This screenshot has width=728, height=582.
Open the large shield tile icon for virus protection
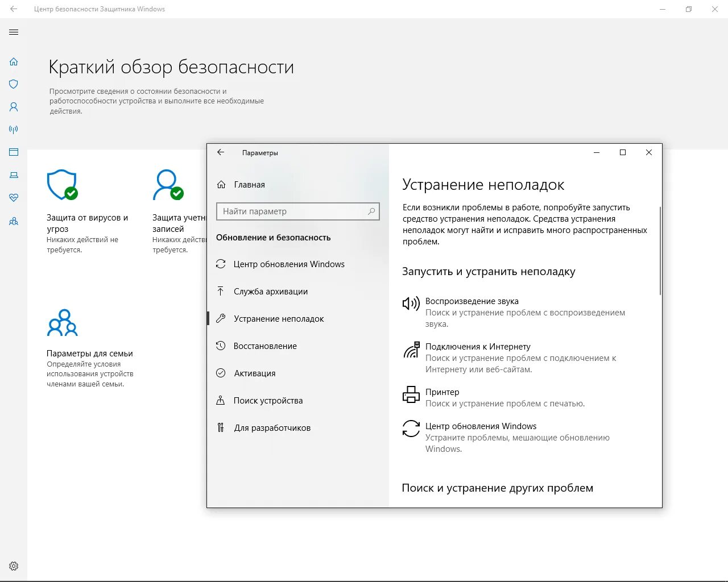62,185
